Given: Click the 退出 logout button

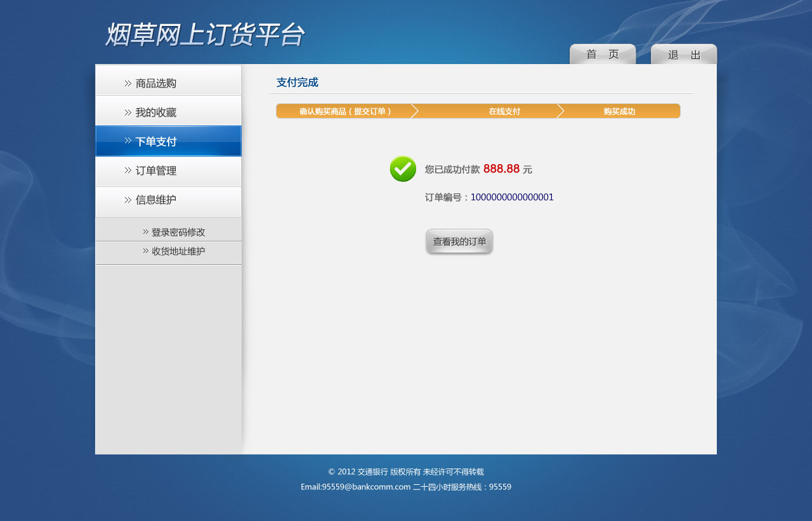Looking at the screenshot, I should click(x=684, y=54).
